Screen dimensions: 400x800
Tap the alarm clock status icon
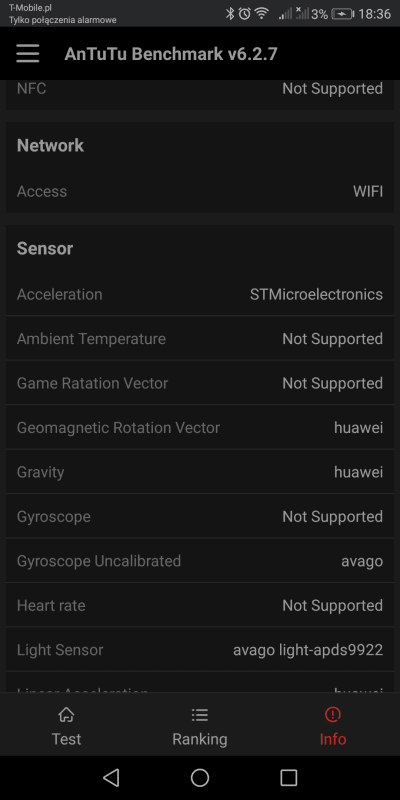point(245,14)
